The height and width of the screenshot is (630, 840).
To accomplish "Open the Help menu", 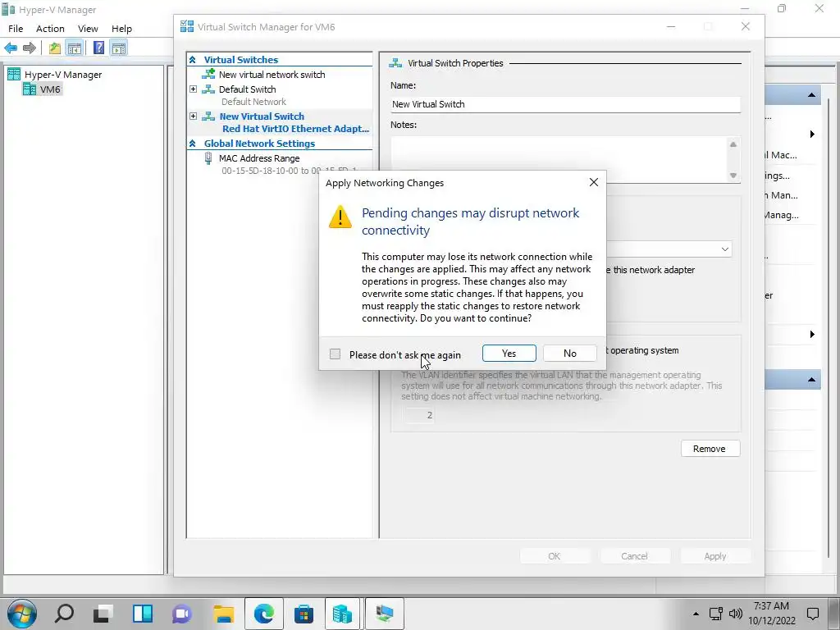I will 121,29.
